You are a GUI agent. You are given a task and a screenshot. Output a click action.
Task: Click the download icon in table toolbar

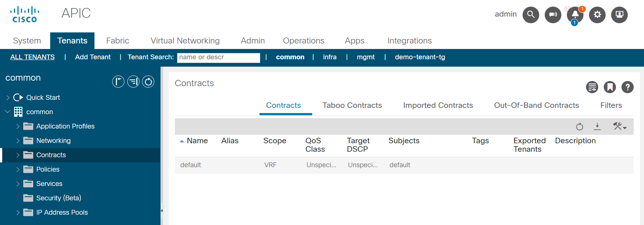click(597, 127)
